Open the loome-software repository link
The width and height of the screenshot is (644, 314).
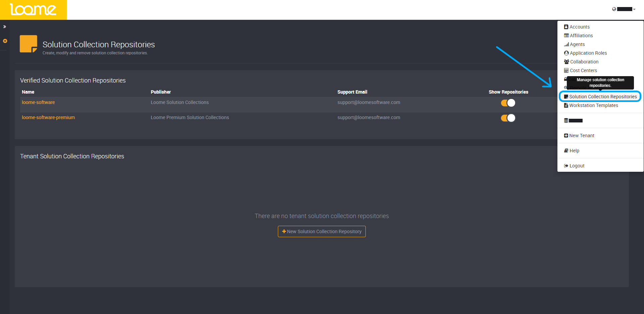coord(38,102)
